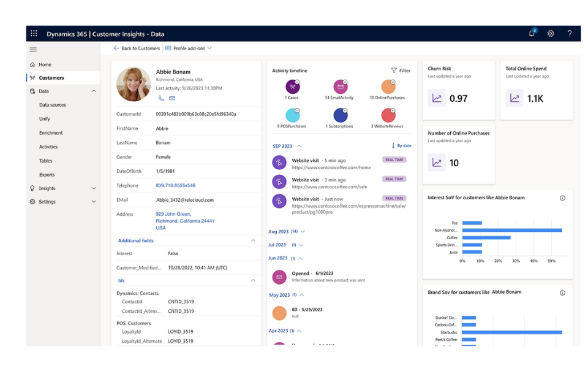Click the CustomerId value text
Viewport: 588px width, 368px height.
point(196,114)
